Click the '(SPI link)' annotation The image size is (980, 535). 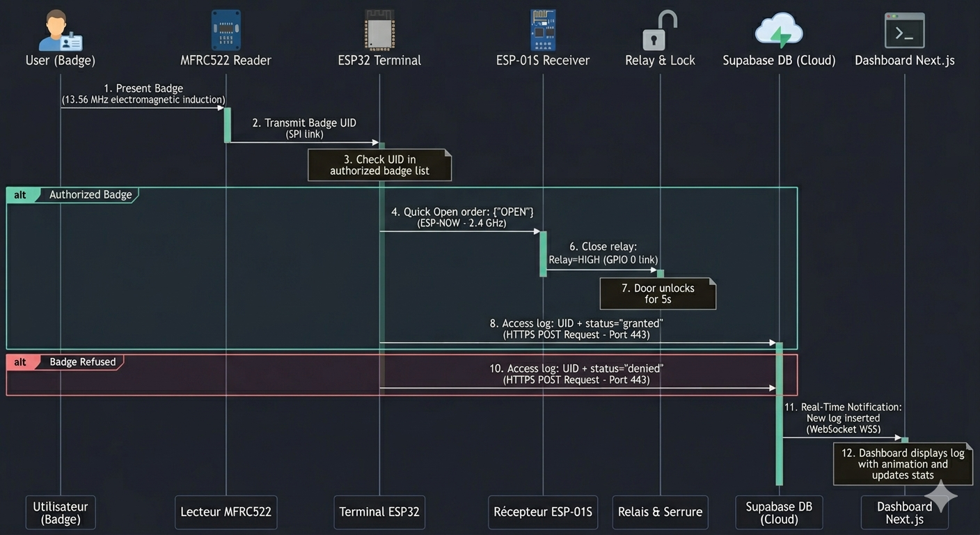(x=304, y=134)
